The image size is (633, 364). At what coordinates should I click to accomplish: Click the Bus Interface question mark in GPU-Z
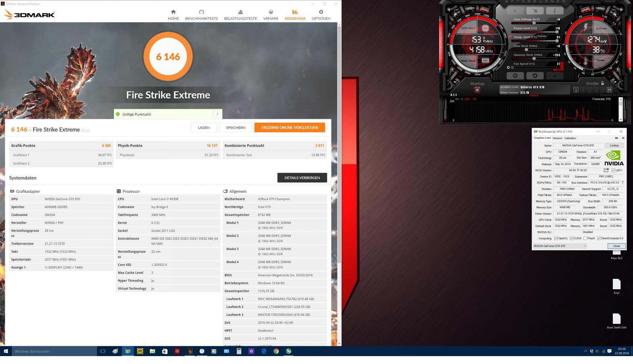(x=622, y=182)
